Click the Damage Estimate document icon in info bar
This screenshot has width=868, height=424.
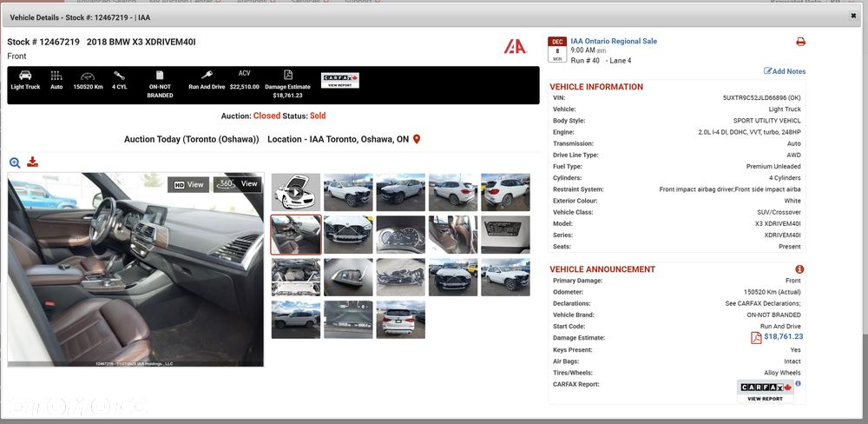[x=288, y=75]
